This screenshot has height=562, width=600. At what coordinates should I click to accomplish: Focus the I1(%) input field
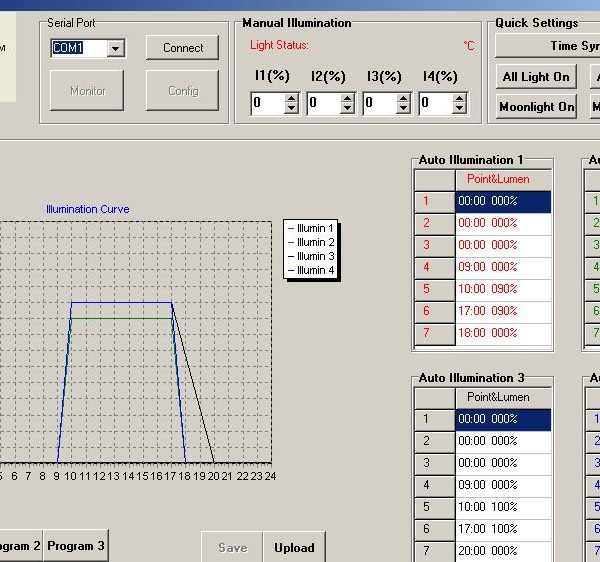(268, 103)
